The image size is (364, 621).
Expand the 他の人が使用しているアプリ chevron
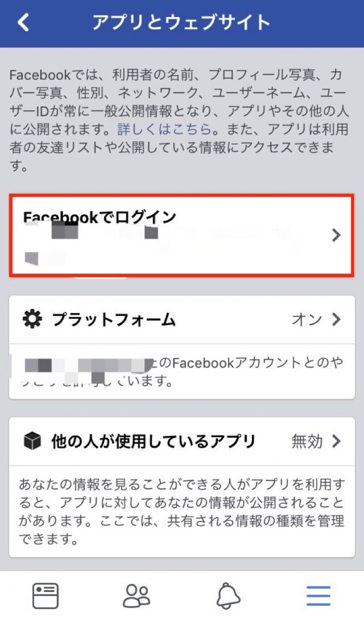click(x=336, y=441)
